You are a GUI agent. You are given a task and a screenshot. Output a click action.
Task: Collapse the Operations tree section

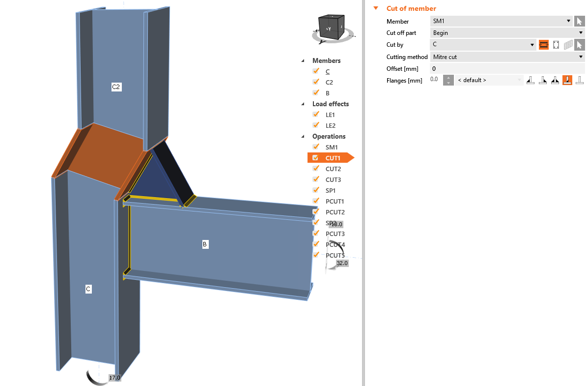click(x=303, y=136)
